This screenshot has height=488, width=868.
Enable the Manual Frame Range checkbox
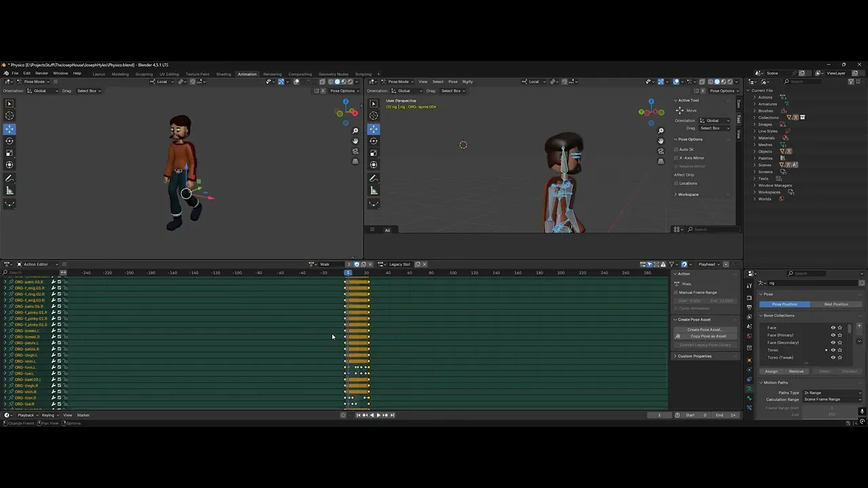(x=677, y=292)
